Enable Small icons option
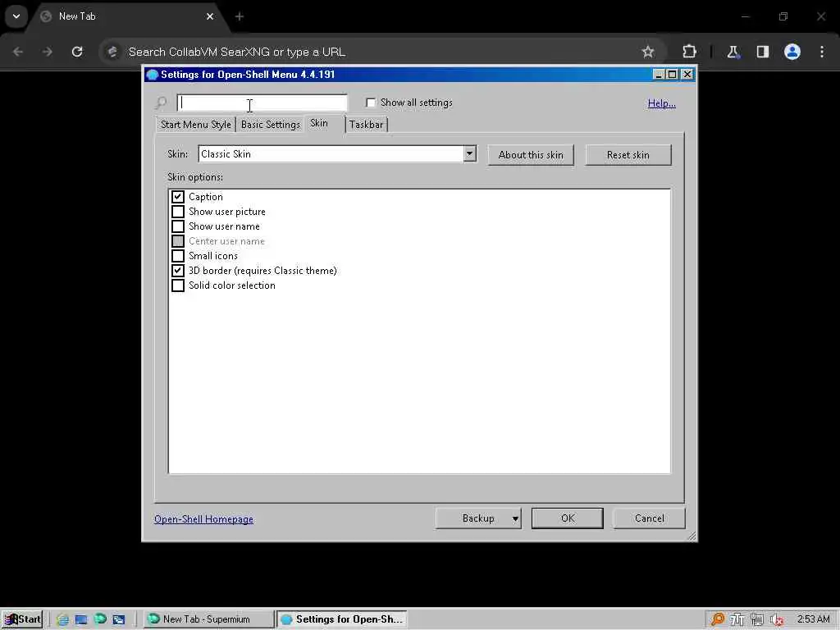Viewport: 840px width, 630px height. pyautogui.click(x=178, y=256)
